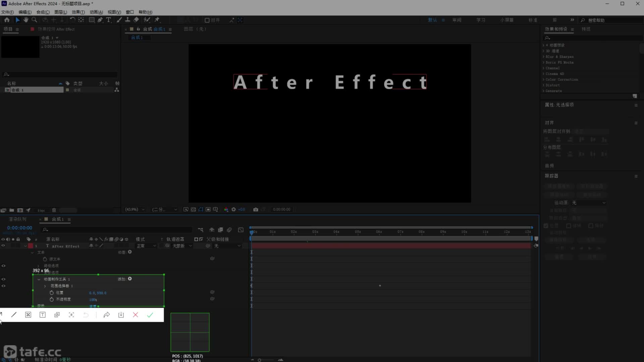The height and width of the screenshot is (362, 644).
Task: Click the delete trash icon in Project panel
Action: tap(54, 210)
